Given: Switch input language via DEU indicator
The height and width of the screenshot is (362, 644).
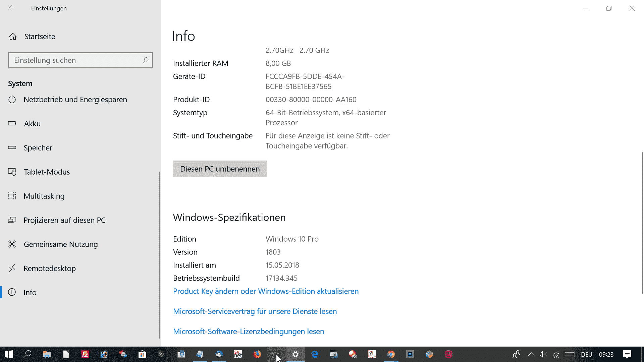Looking at the screenshot, I should tap(587, 354).
